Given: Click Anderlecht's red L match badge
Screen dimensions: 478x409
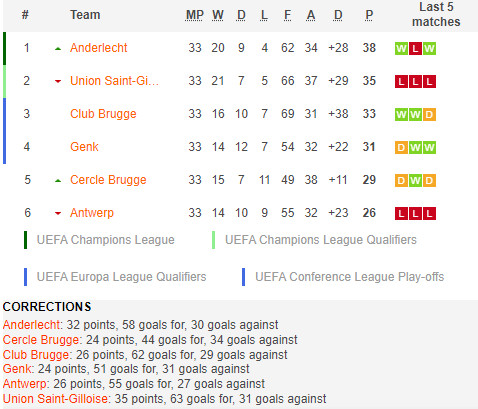Looking at the screenshot, I should pyautogui.click(x=415, y=49).
